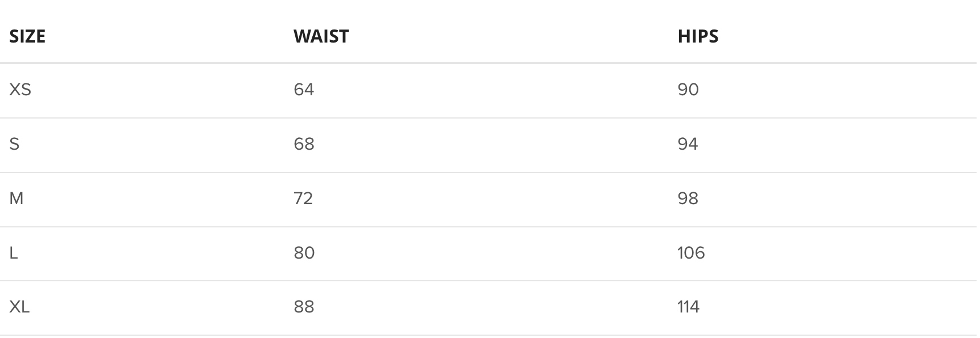
Task: Select the XS size cell
Action: [x=20, y=90]
